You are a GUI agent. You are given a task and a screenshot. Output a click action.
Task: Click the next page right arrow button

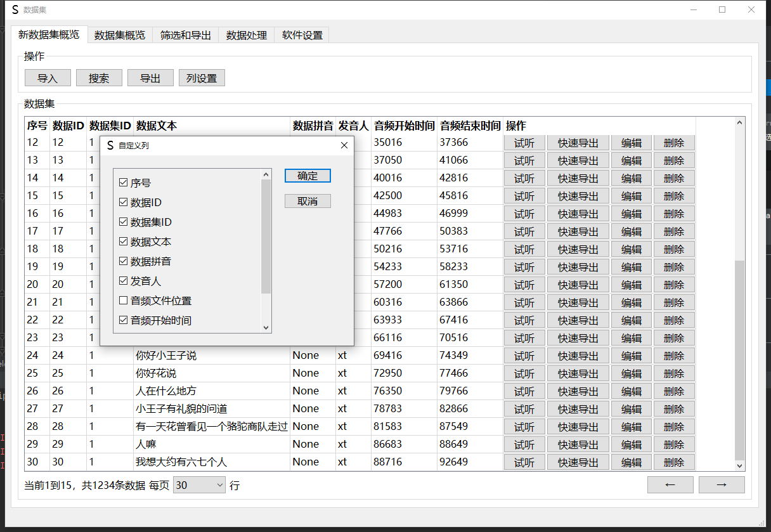[721, 485]
